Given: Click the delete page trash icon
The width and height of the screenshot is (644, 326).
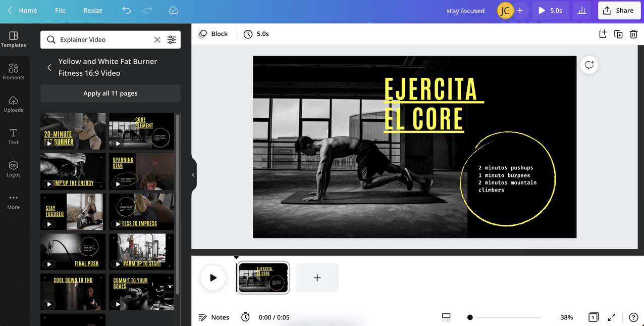Looking at the screenshot, I should click(633, 34).
